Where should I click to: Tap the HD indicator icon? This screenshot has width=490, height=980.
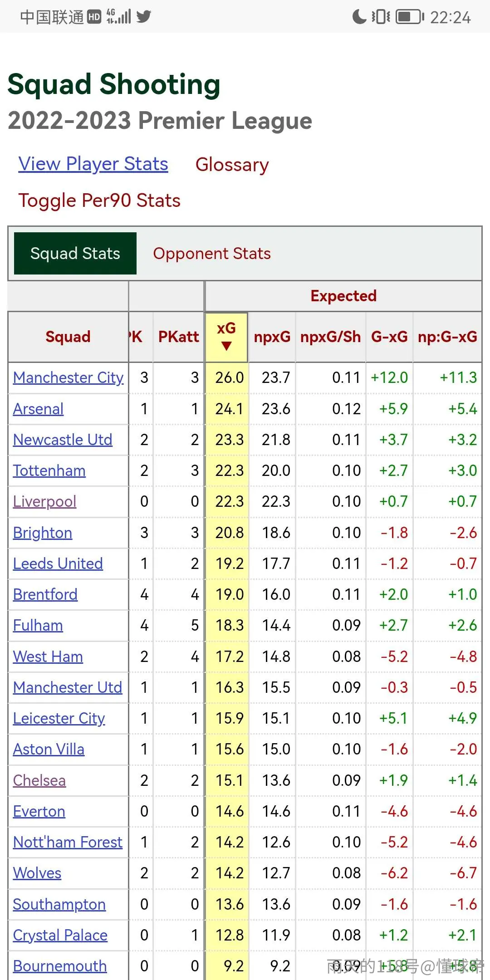[94, 17]
